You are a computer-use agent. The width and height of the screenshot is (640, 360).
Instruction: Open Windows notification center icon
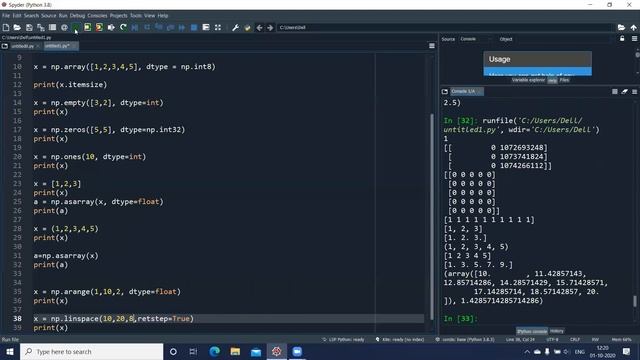[x=626, y=351]
